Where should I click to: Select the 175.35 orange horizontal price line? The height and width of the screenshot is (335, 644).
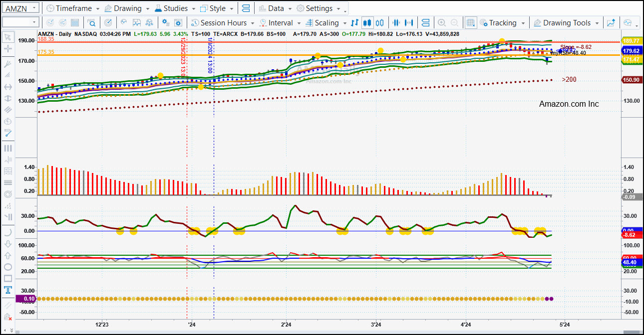pyautogui.click(x=329, y=55)
